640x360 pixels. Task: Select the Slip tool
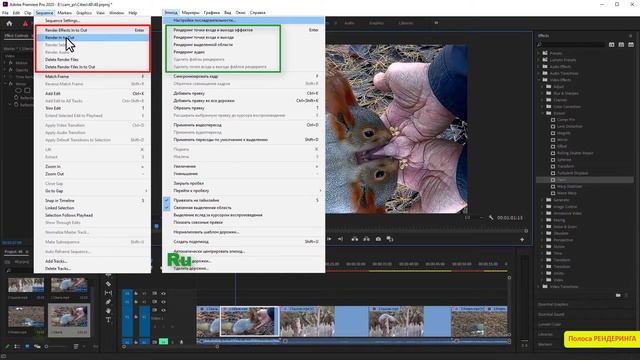pos(108,293)
